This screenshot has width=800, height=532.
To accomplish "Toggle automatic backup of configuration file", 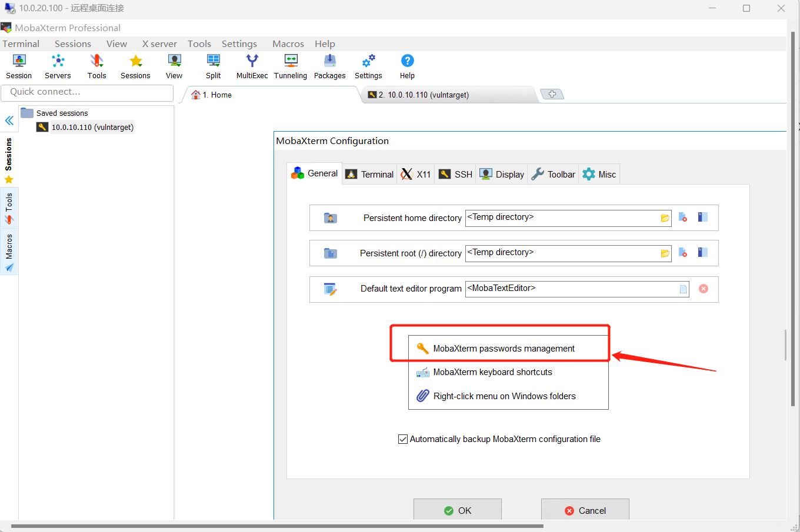I will click(403, 439).
